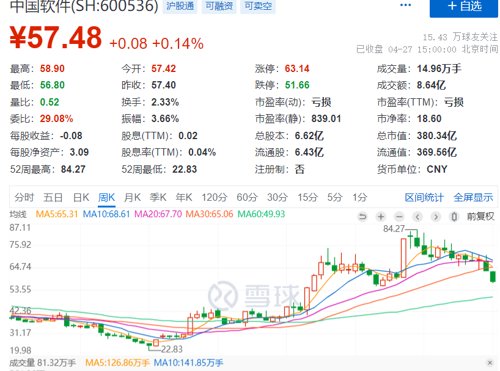Zoom in the K-line chart with plus icon
500x371 pixels.
tap(380, 217)
